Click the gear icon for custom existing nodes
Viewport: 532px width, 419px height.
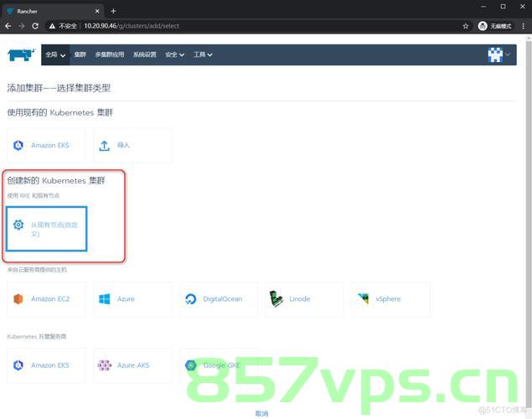point(18,225)
